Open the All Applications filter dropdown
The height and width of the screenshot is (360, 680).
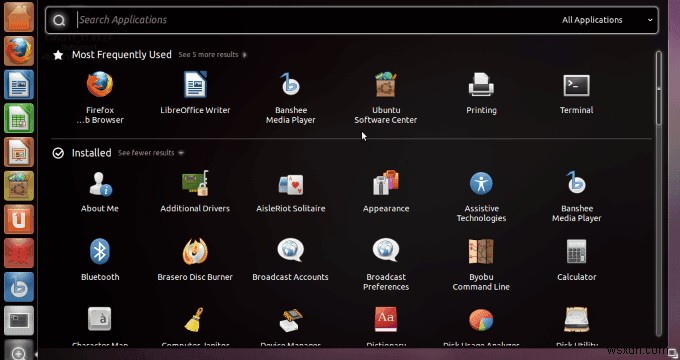pyautogui.click(x=607, y=20)
